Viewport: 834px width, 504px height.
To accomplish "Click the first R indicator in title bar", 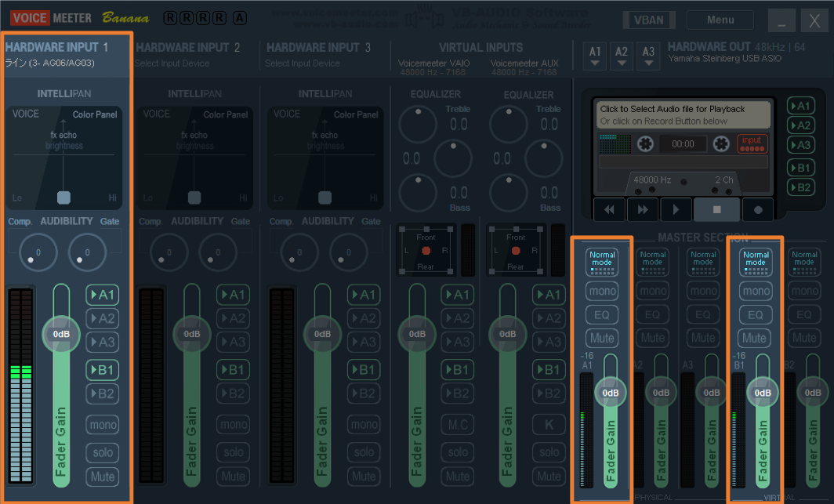I will pos(170,18).
